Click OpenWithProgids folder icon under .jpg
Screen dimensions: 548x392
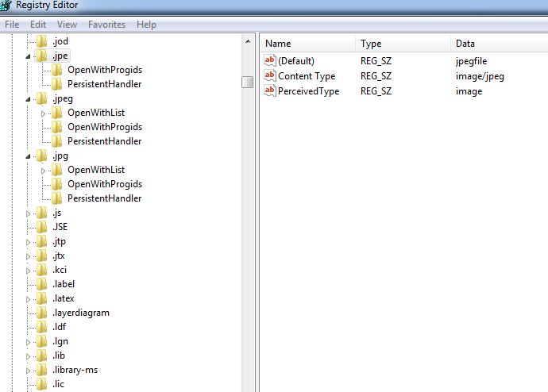click(x=56, y=184)
